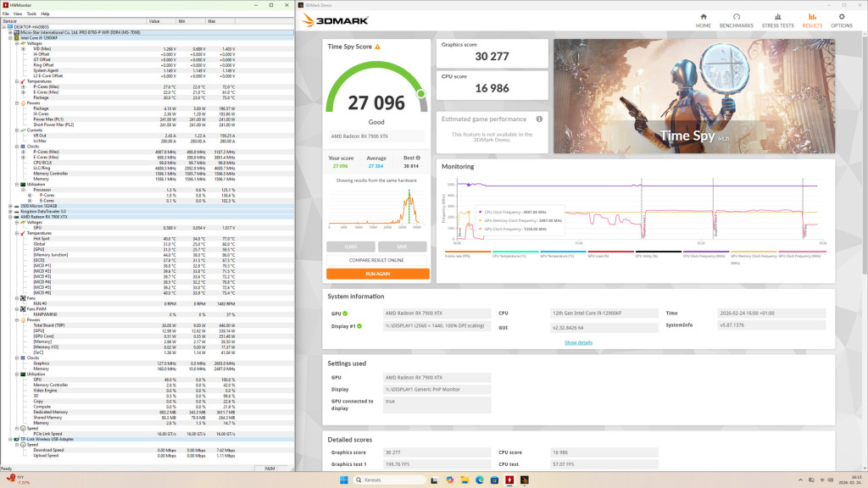Open 3DMark Options gear
This screenshot has height=488, width=868.
[x=841, y=20]
